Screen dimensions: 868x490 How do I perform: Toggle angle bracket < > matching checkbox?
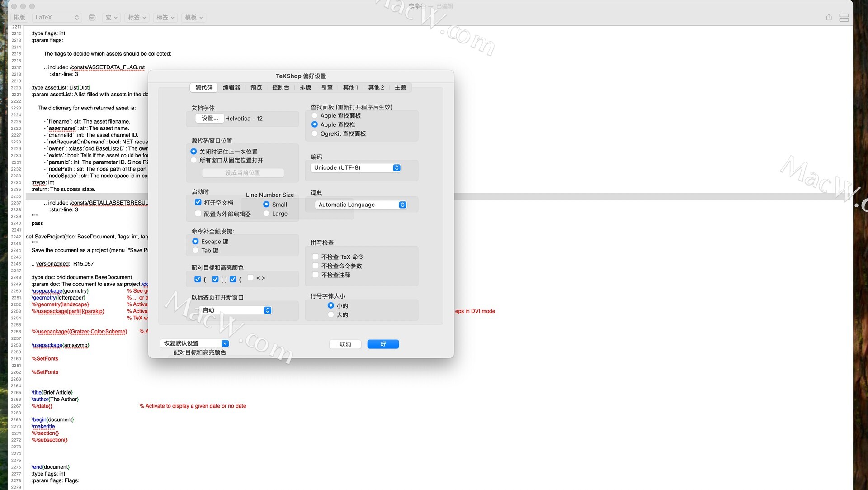[250, 278]
